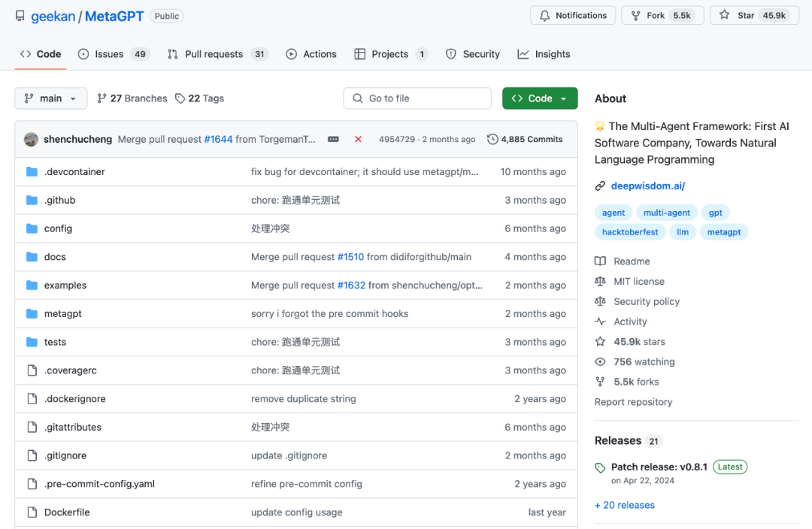812x529 pixels.
Task: Click shenchucheng avatar image
Action: [31, 139]
